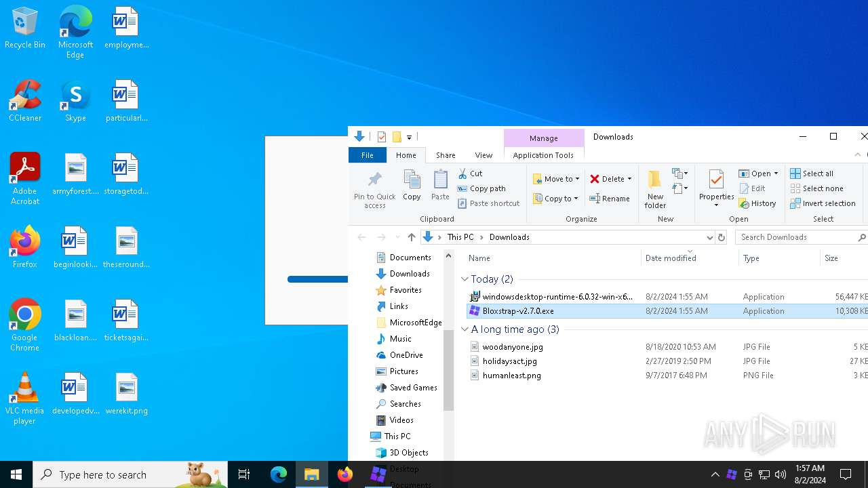Open Firefox from the taskbar
The image size is (868, 488).
tap(345, 474)
